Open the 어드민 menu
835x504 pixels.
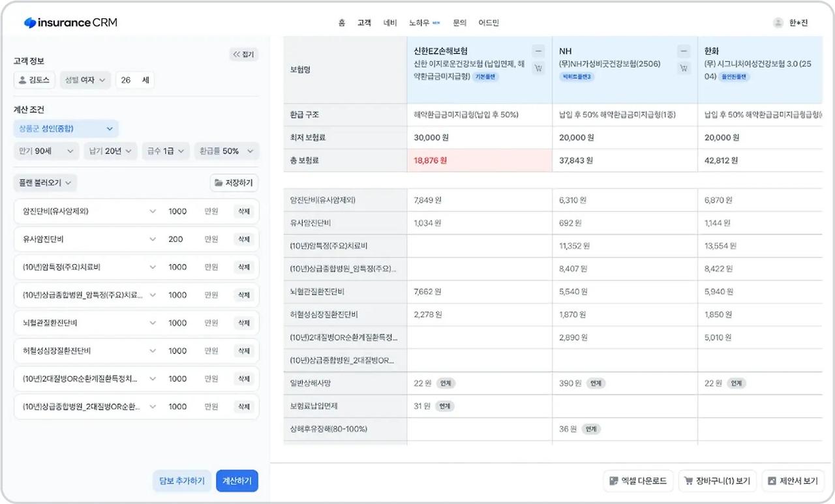click(489, 23)
